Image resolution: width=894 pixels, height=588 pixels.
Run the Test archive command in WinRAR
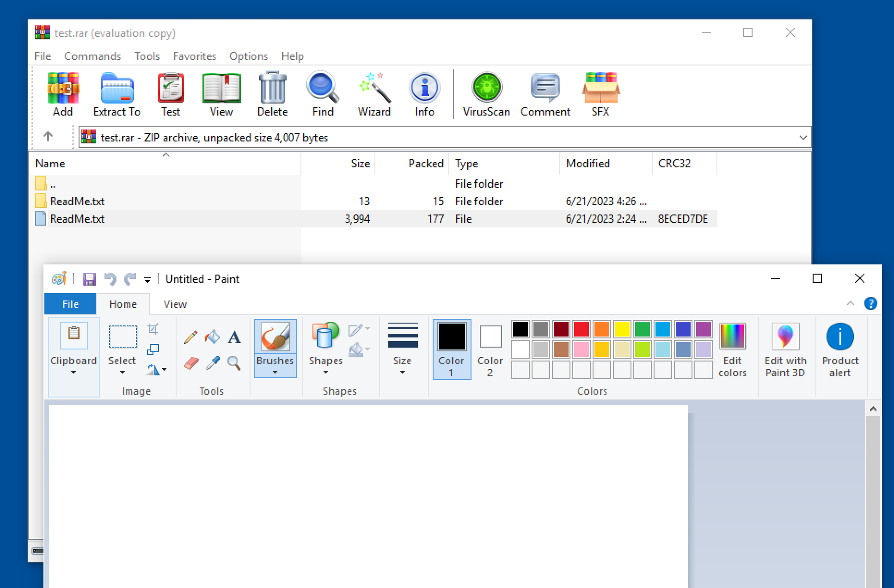point(171,94)
